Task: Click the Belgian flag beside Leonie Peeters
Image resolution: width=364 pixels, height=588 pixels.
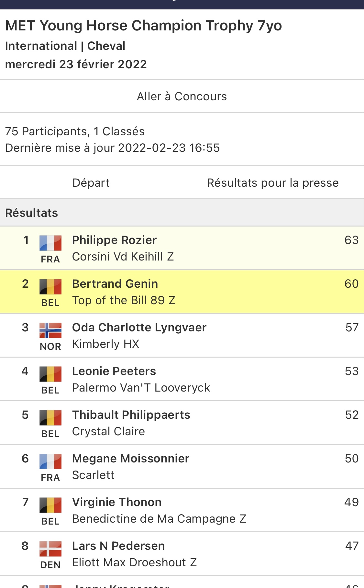Action: pos(50,374)
